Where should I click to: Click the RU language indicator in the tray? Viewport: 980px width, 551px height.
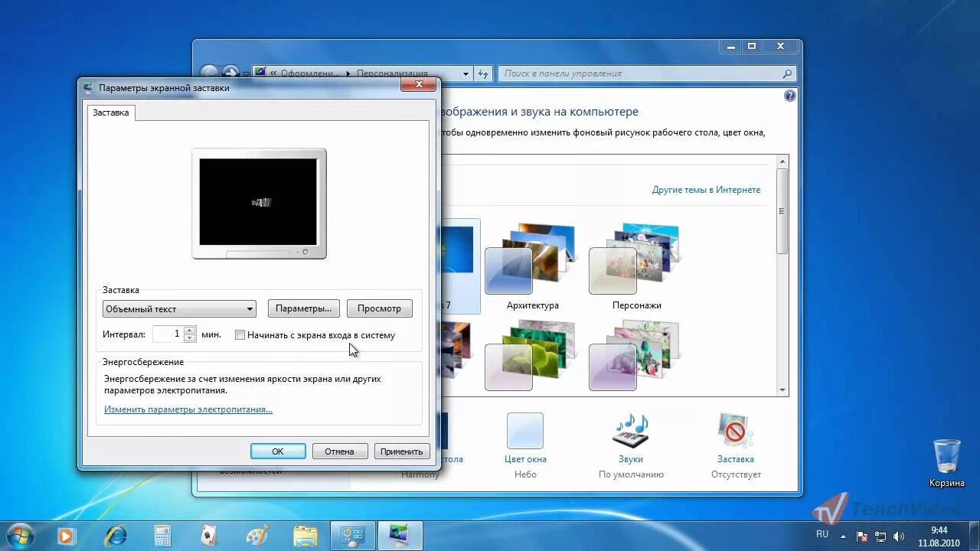click(x=822, y=534)
